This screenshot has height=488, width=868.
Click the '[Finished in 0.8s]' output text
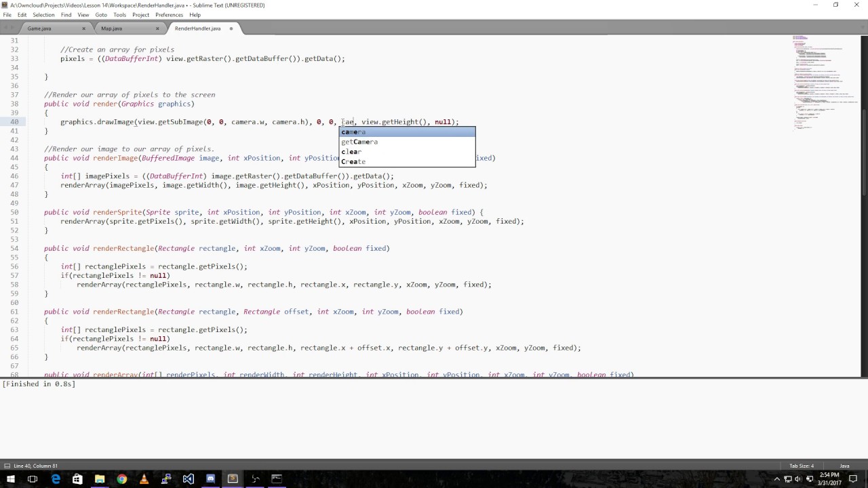pos(39,384)
